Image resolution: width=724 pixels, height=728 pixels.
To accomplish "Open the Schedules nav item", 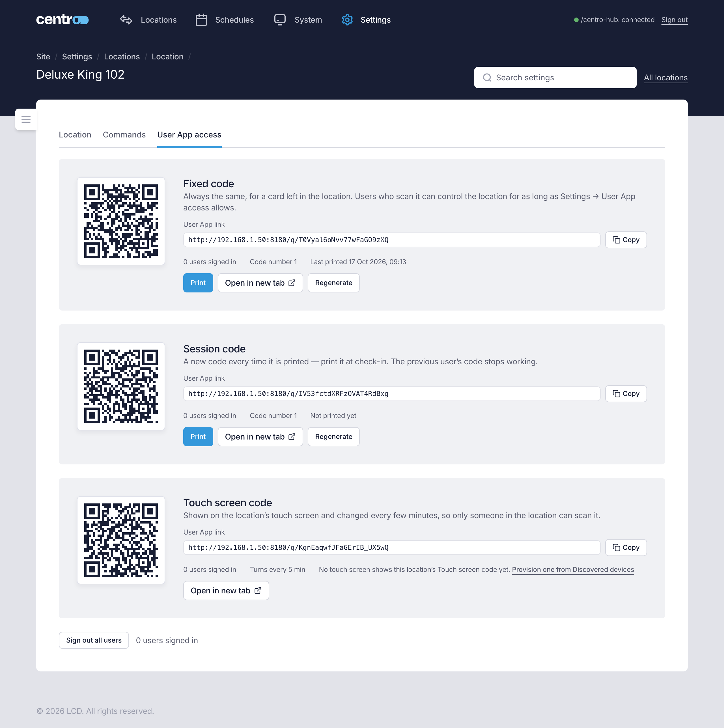I will coord(225,20).
